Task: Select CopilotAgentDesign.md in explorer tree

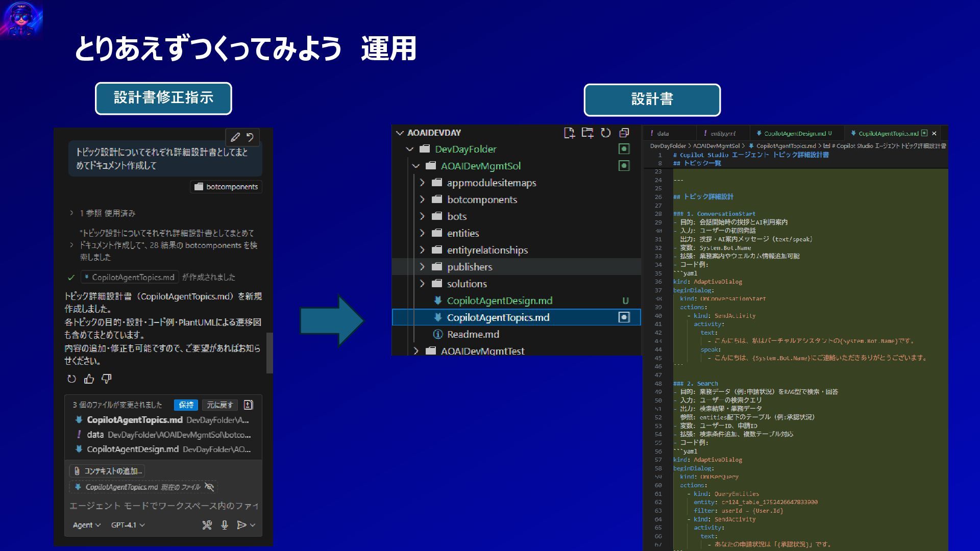Action: point(516,300)
